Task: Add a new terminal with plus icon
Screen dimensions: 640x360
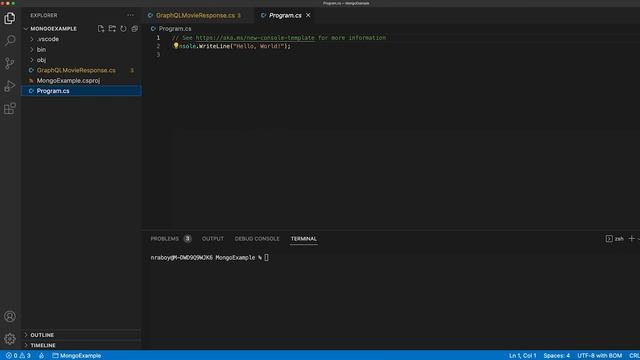Action: pyautogui.click(x=631, y=238)
